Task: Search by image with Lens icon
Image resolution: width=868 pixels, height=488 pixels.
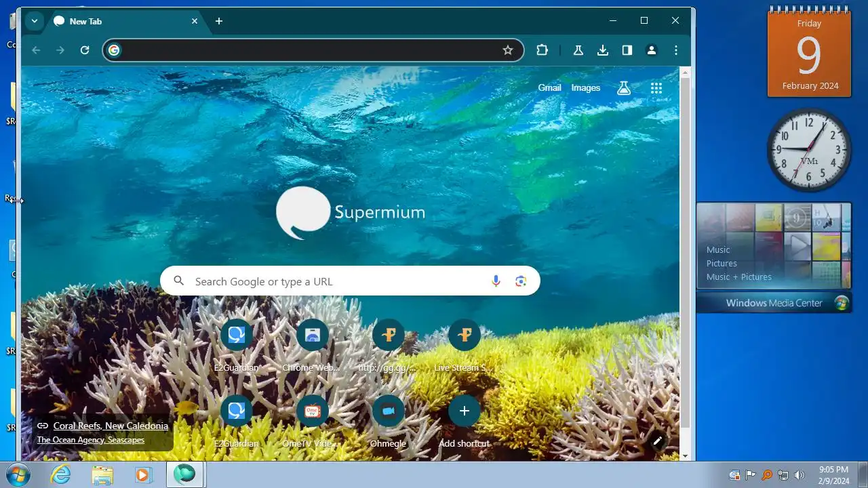Action: [x=521, y=281]
